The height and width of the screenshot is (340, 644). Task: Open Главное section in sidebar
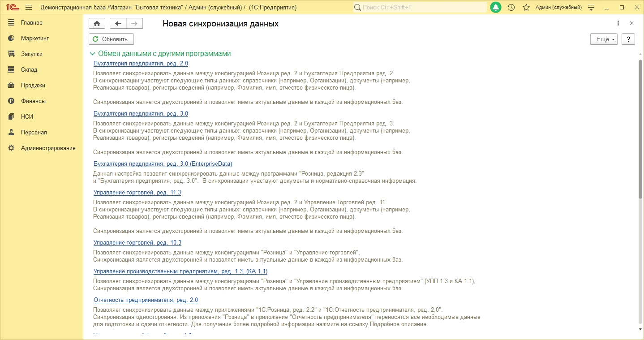[32, 23]
